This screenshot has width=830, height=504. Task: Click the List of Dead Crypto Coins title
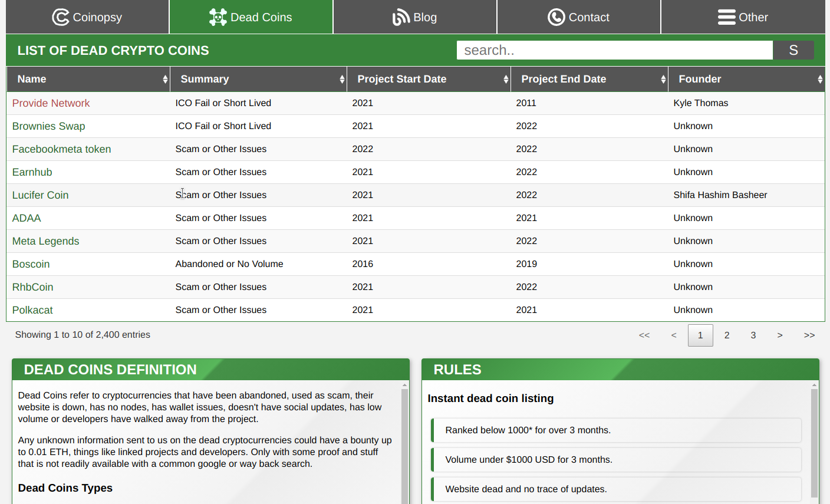(113, 51)
